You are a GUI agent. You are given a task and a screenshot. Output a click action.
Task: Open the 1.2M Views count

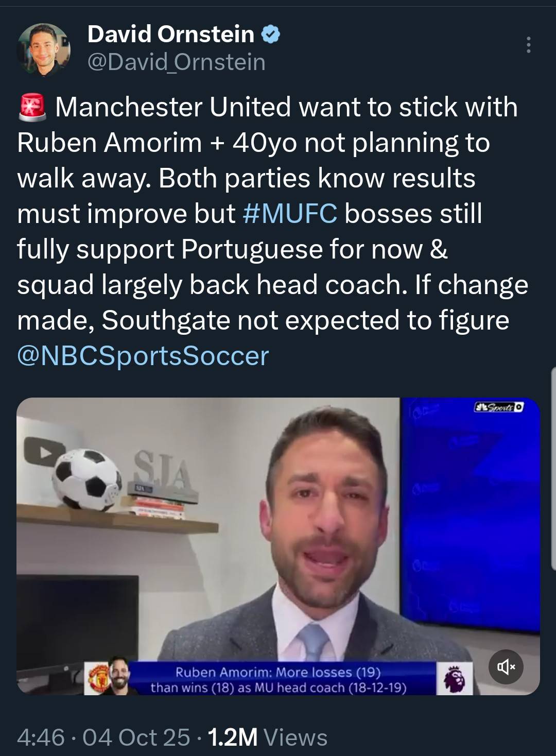coord(268,737)
